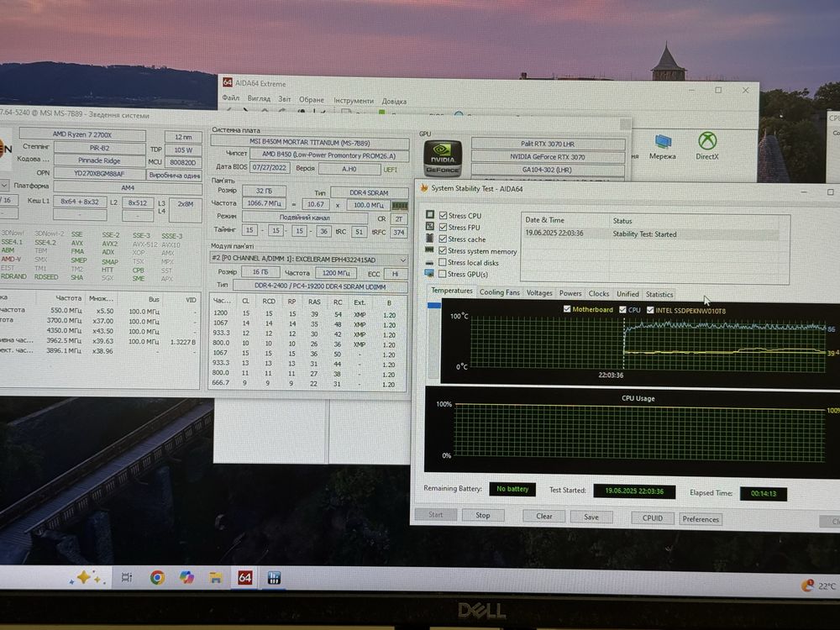The height and width of the screenshot is (630, 840).
Task: Click the AMD Ryzen 7 2700X field
Action: (x=82, y=134)
